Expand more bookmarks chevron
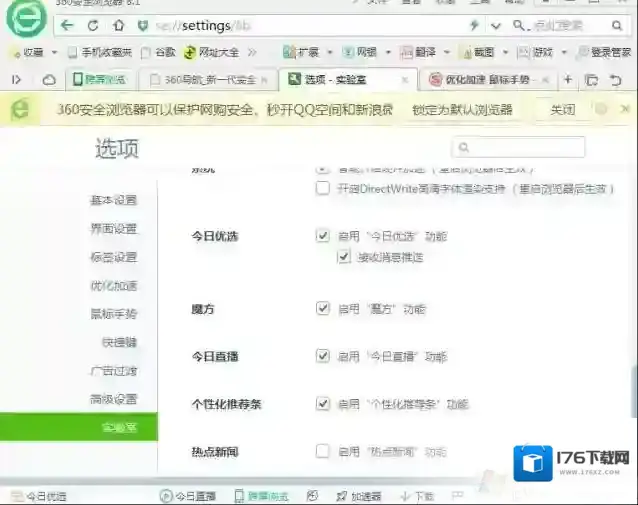 (253, 52)
